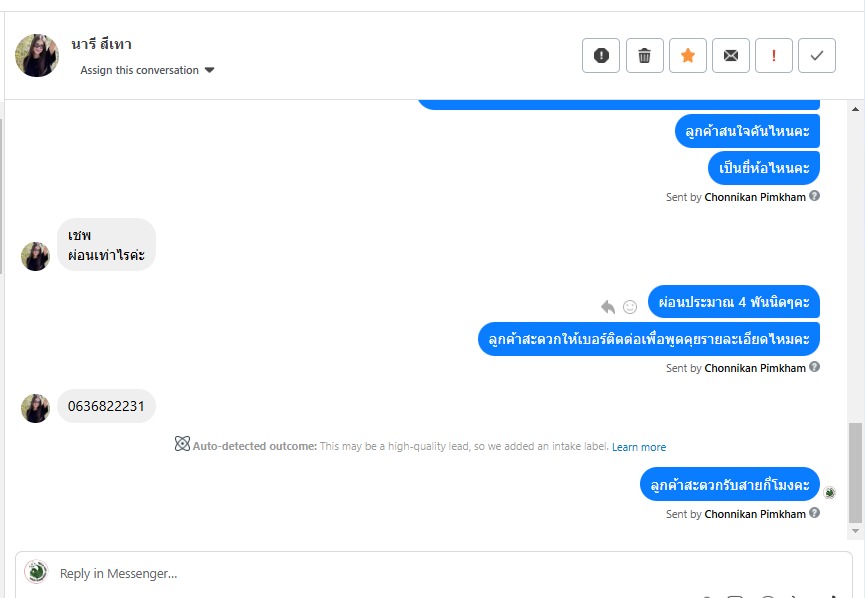This screenshot has height=598, width=865.
Task: Click phone number message 0636822231
Action: [106, 406]
